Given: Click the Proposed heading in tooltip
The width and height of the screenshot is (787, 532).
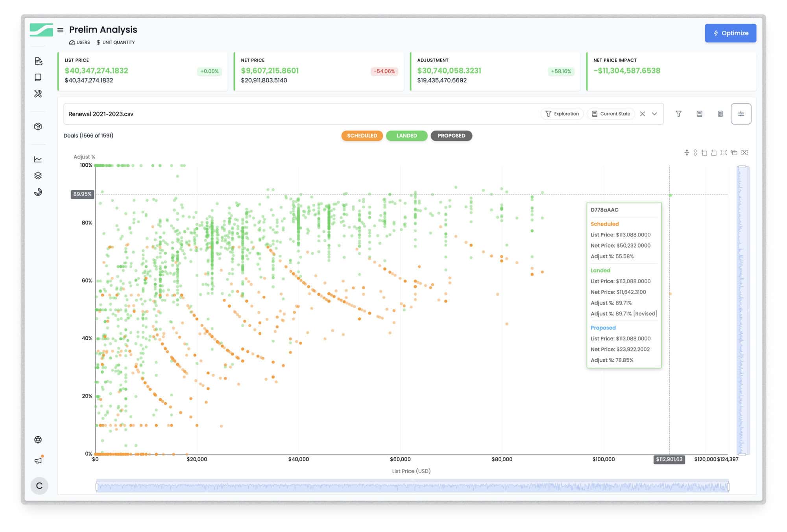Looking at the screenshot, I should click(x=603, y=328).
